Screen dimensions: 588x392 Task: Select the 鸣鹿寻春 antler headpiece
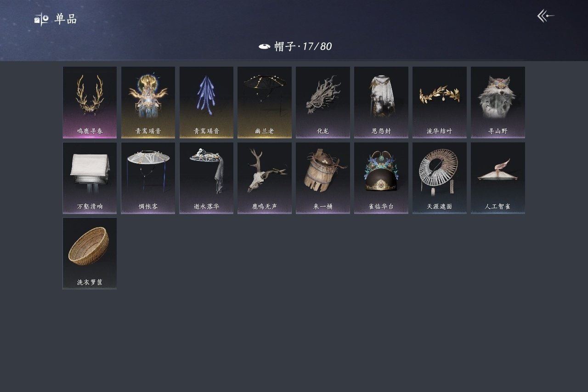pyautogui.click(x=90, y=102)
